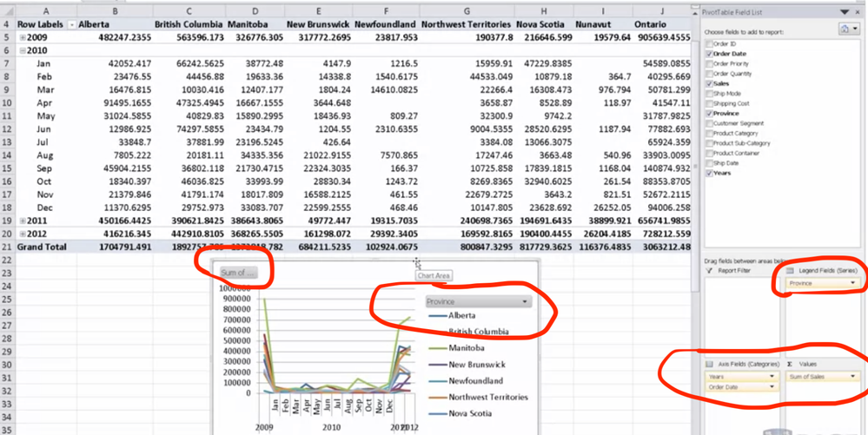Enable the Order Quantity field
Screen dimensions: 868x435
coord(710,74)
